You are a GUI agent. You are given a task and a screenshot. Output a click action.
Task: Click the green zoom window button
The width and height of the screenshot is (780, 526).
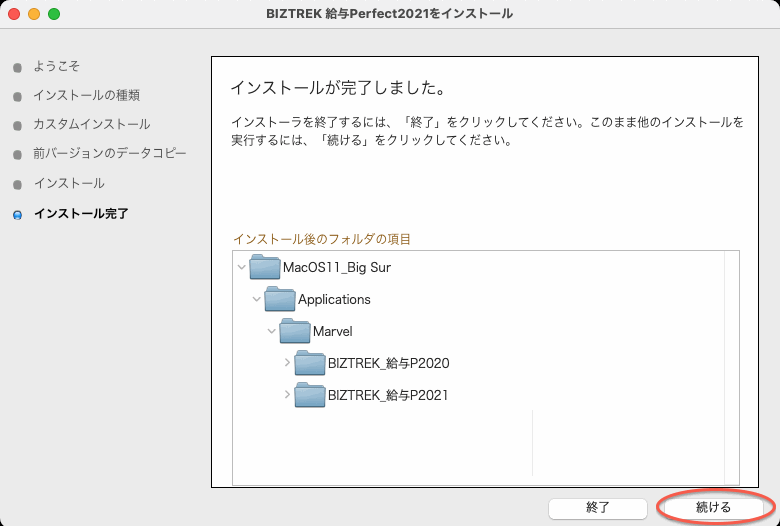[x=54, y=14]
